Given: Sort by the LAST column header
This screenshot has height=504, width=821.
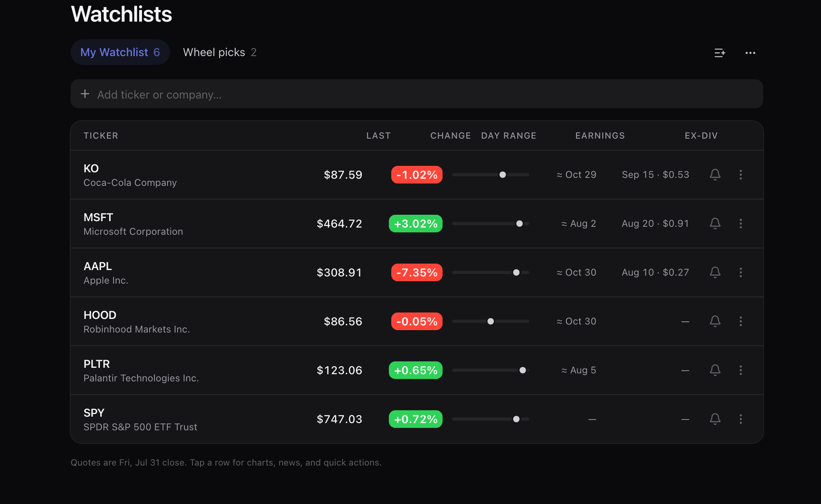Looking at the screenshot, I should (378, 135).
